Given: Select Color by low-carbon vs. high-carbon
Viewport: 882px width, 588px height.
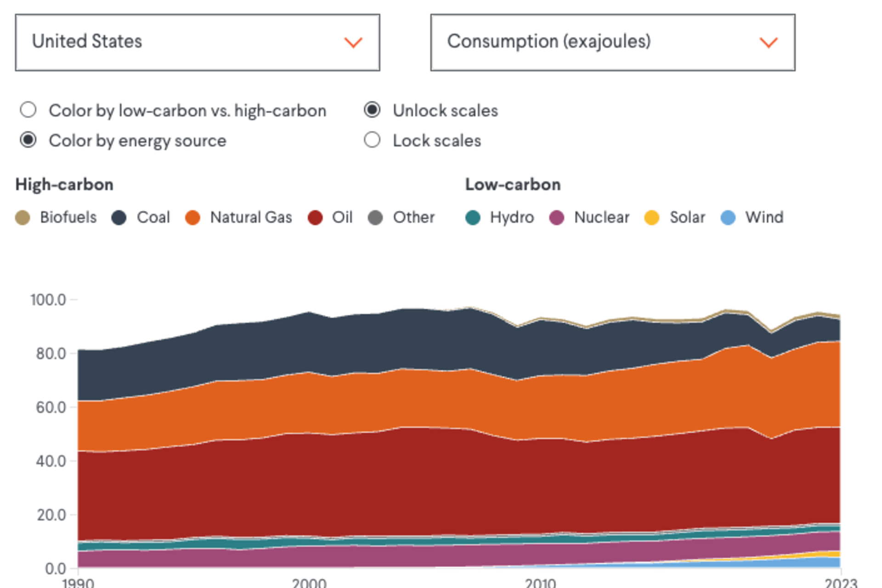Looking at the screenshot, I should (28, 110).
